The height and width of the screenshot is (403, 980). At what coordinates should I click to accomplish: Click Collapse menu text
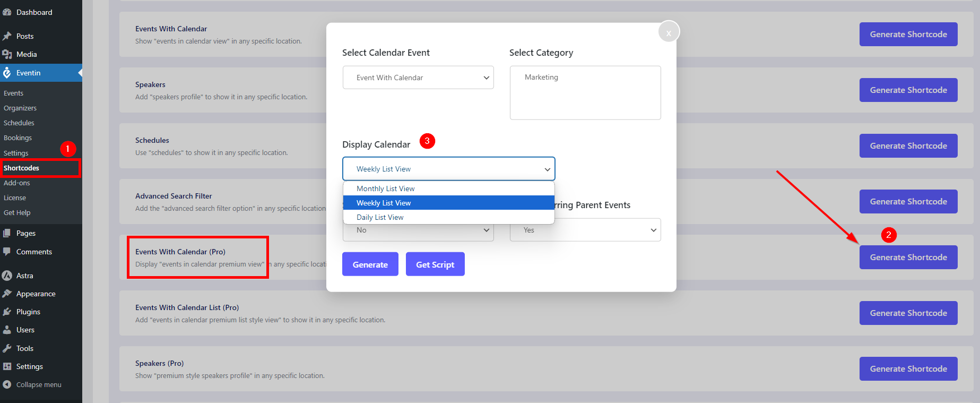point(39,384)
